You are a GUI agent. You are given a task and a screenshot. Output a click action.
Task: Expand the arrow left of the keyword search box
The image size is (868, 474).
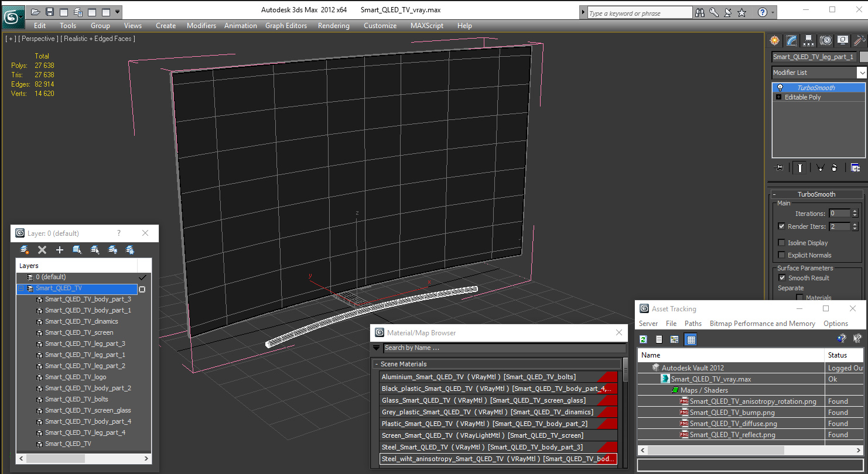pos(583,12)
